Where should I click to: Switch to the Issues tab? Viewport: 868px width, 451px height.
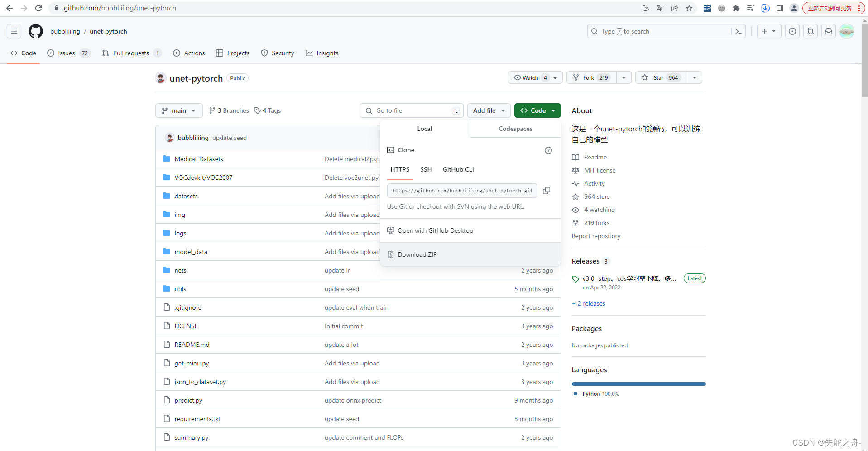[68, 53]
